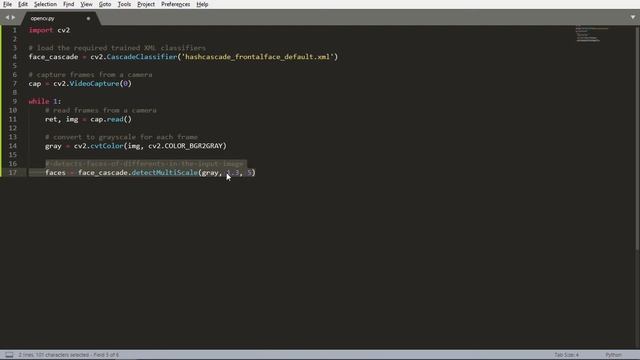Open the Selection menu
This screenshot has width=640, height=360.
[45, 4]
